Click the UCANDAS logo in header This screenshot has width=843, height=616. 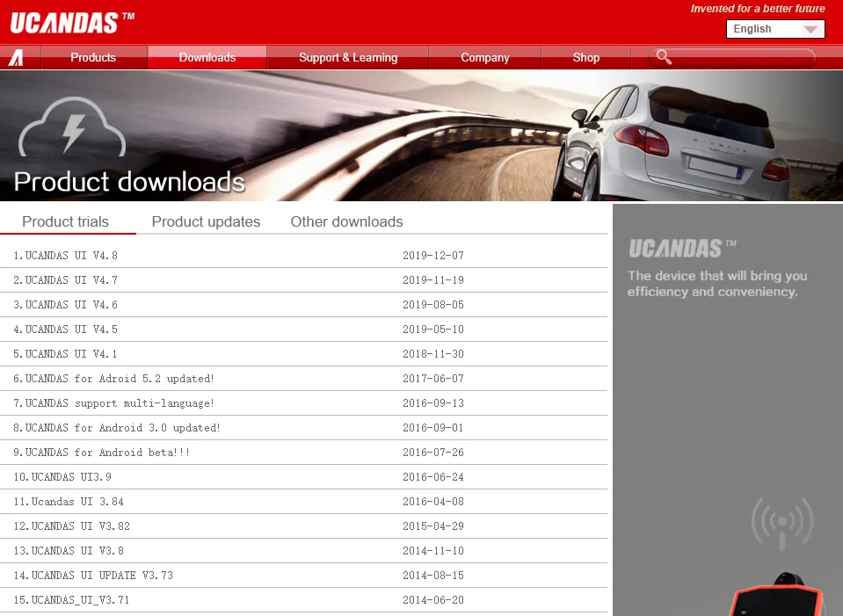[72, 23]
